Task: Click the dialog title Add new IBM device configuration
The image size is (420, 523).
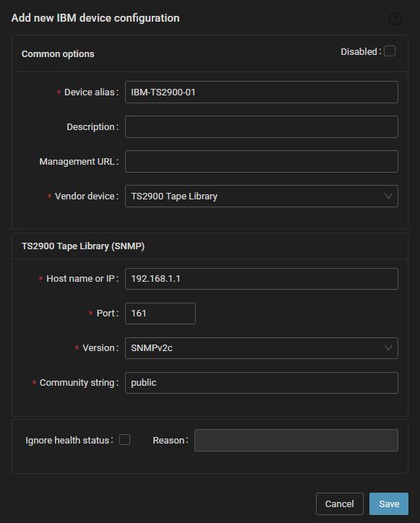Action: click(95, 18)
